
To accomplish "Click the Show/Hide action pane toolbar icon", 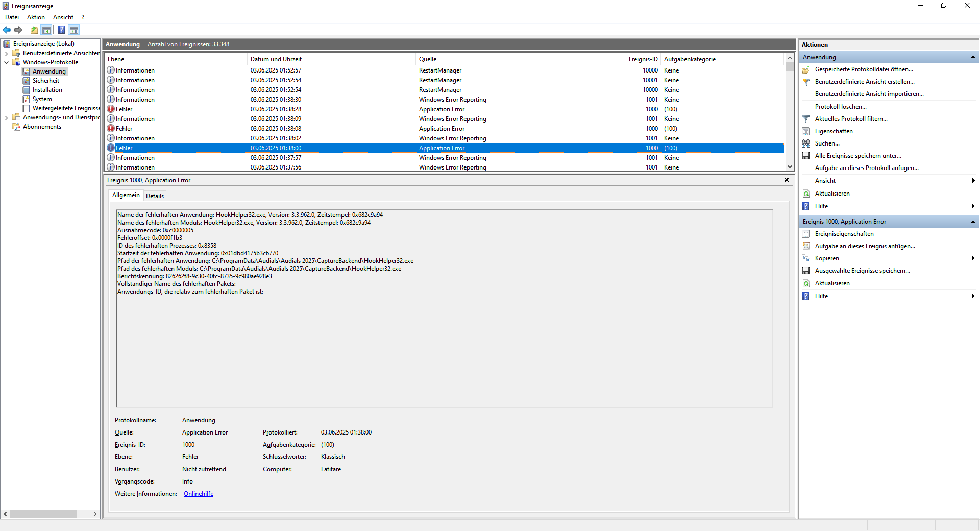I will point(74,30).
